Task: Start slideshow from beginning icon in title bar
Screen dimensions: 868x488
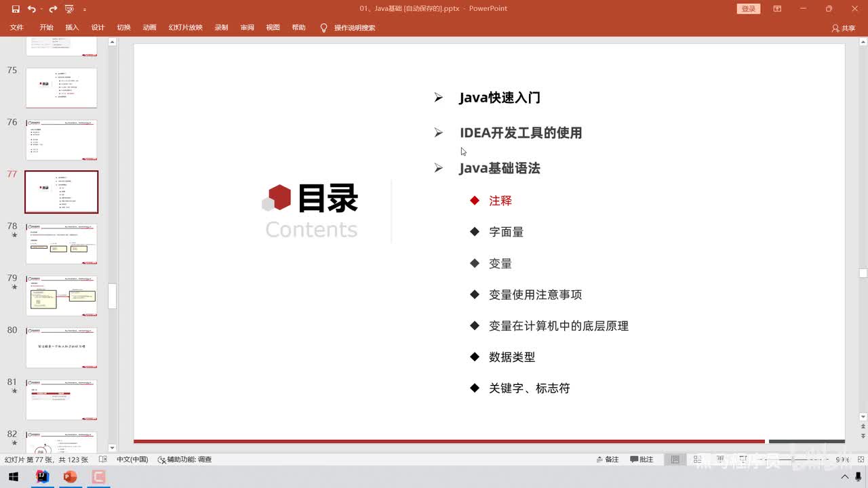Action: tap(69, 9)
